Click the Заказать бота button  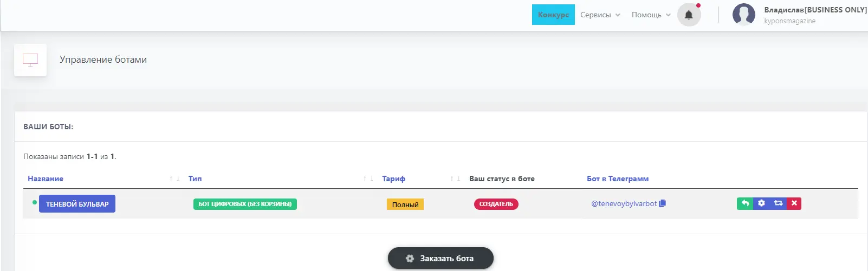(441, 258)
